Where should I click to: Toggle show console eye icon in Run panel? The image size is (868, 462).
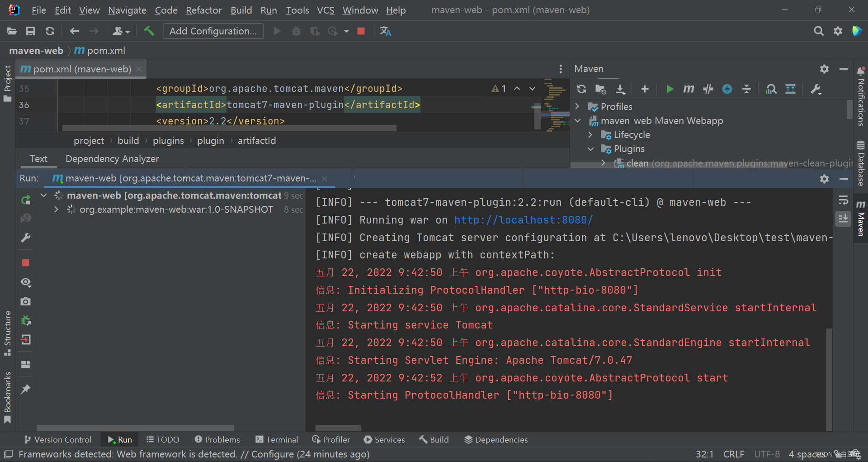[26, 282]
